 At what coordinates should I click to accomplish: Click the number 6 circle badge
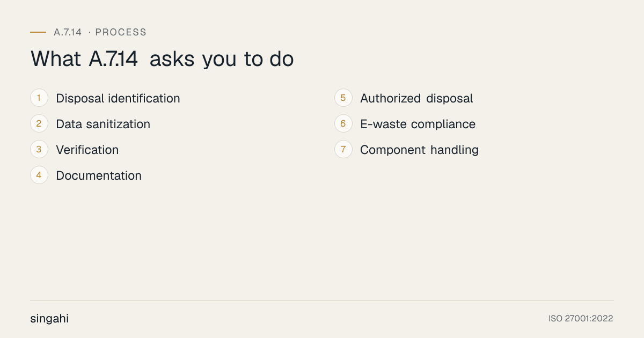click(343, 124)
